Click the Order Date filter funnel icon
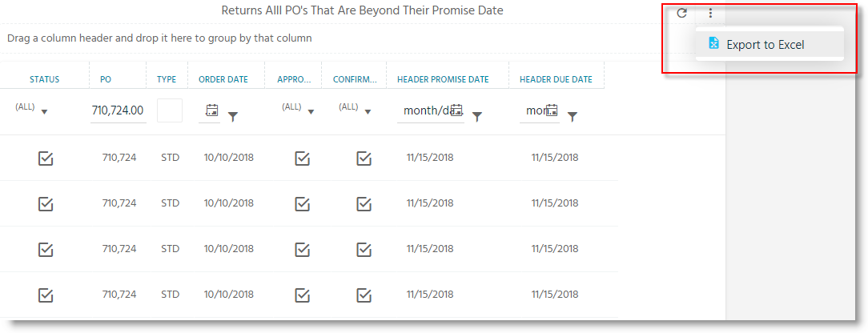This screenshot has height=333, width=868. [233, 116]
